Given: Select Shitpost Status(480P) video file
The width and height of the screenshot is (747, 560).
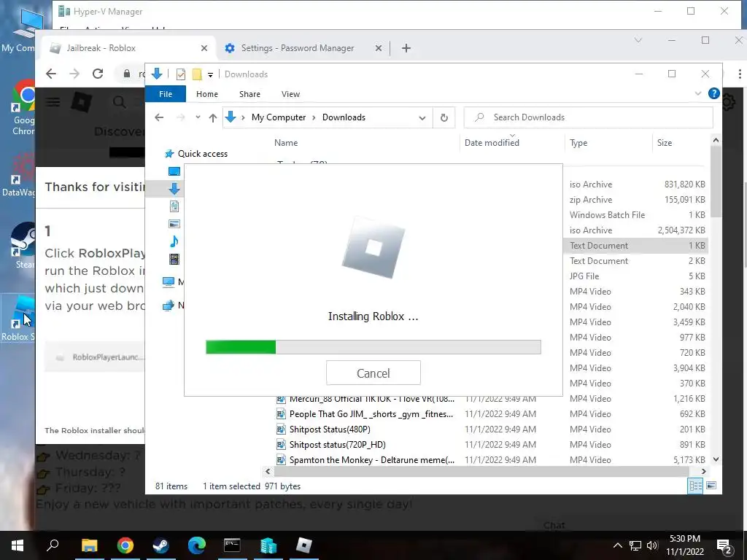Looking at the screenshot, I should coord(330,429).
